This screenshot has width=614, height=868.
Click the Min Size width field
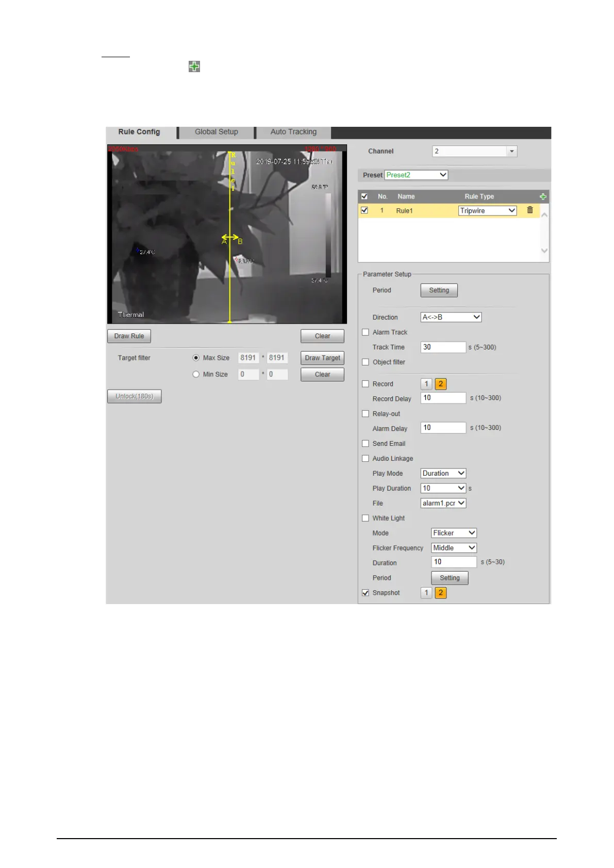[248, 374]
